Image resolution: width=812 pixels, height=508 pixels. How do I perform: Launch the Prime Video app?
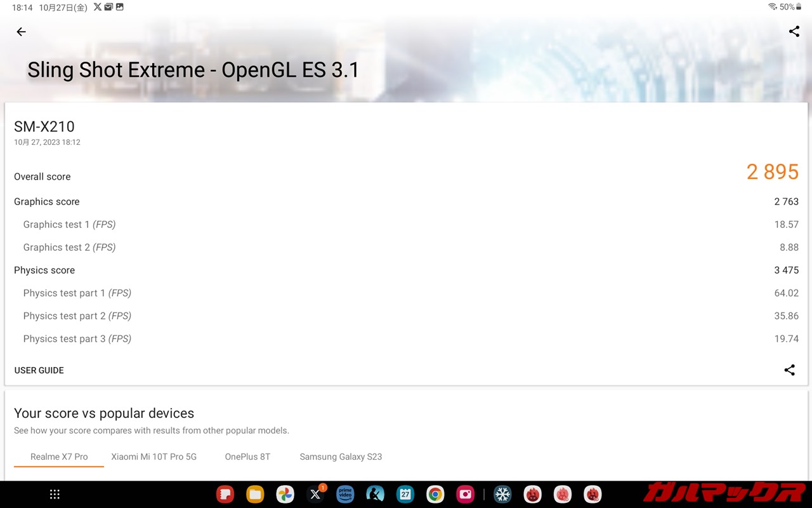(345, 494)
